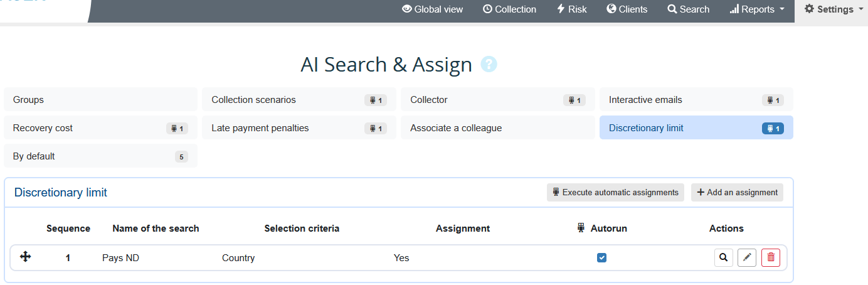
Task: Delete Pays ND using trash icon
Action: pyautogui.click(x=771, y=257)
